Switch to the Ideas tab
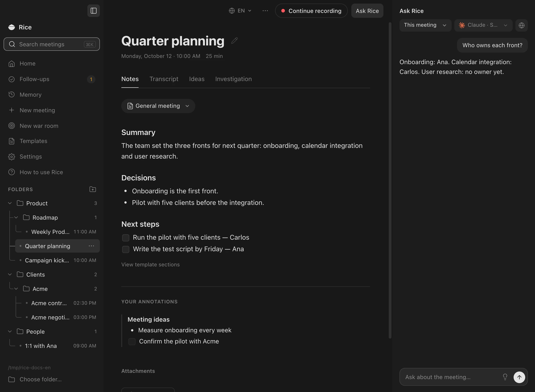Screen dimensions: 535x392 [x=197, y=79]
